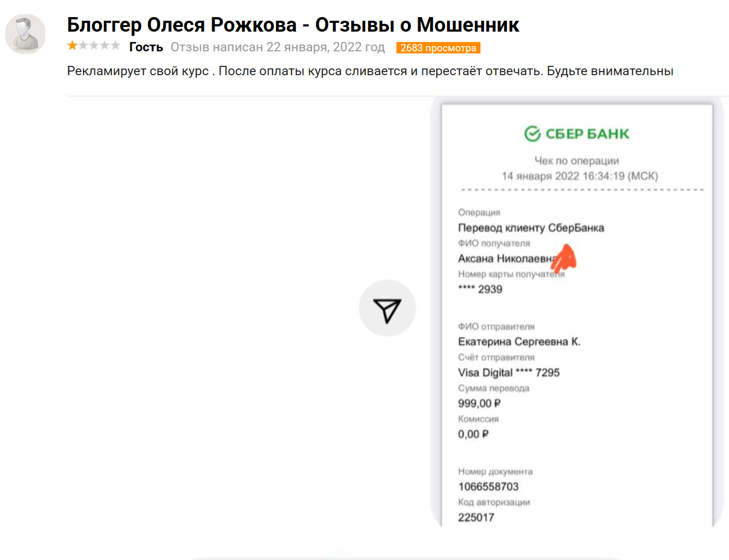Click the Visa Digital **** 7295 account line
The width and height of the screenshot is (729, 560).
click(x=508, y=372)
